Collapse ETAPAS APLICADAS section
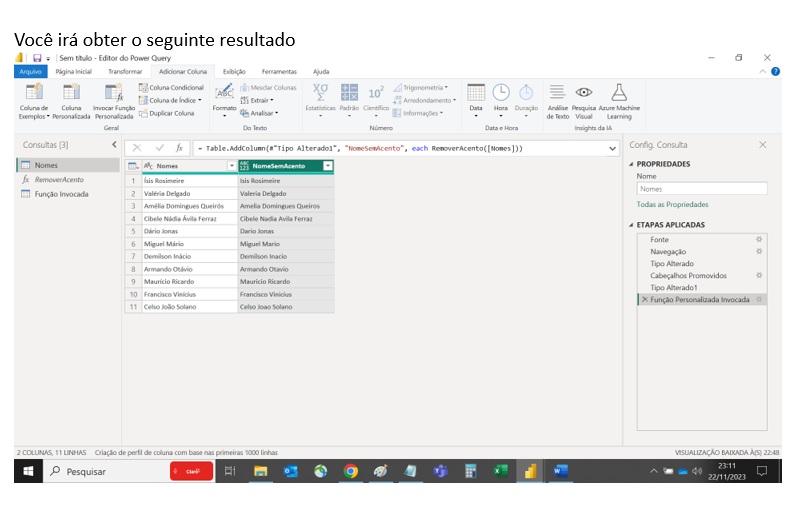The width and height of the screenshot is (808, 517). [631, 225]
